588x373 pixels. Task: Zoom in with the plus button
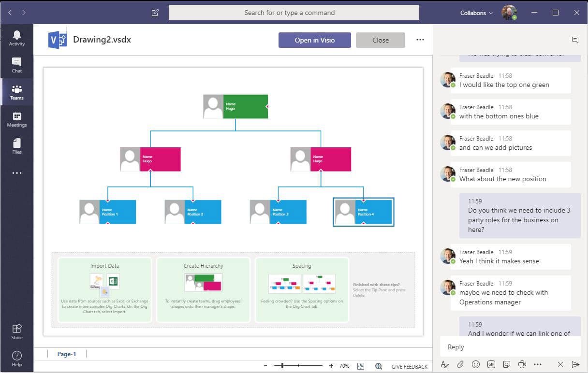point(331,366)
